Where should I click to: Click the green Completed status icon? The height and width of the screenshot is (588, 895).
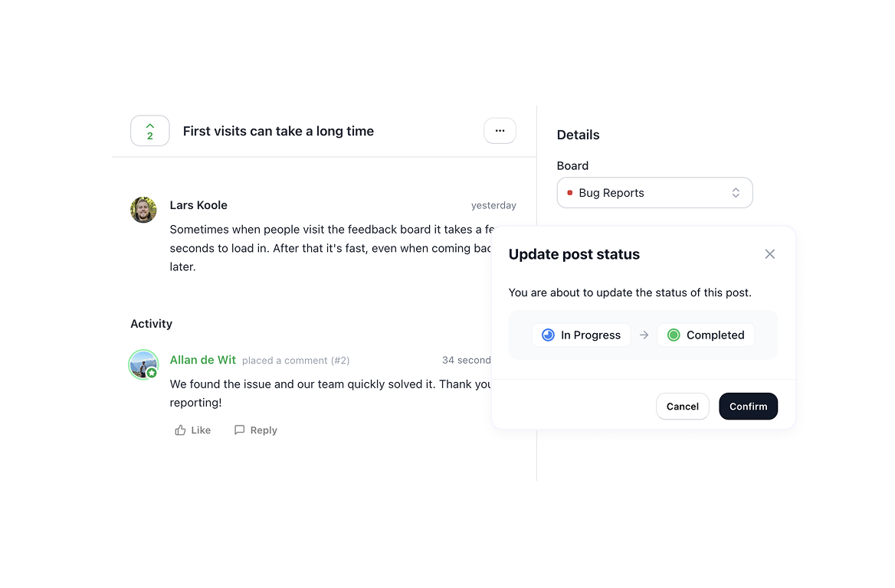pos(674,335)
